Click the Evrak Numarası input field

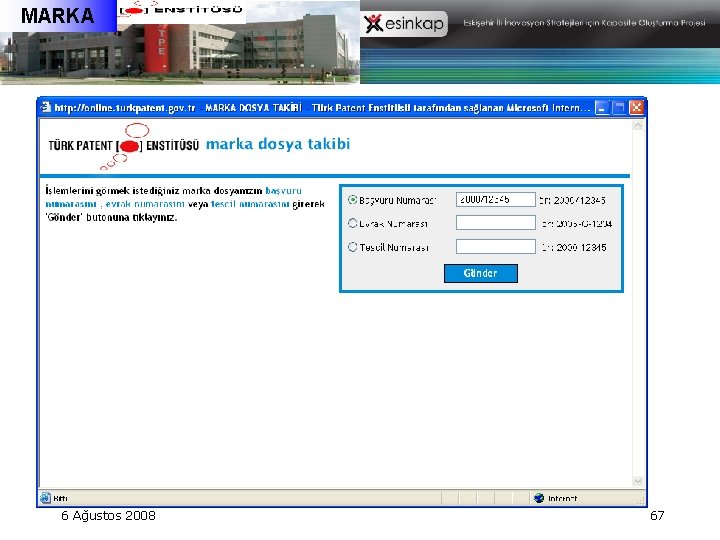(495, 223)
